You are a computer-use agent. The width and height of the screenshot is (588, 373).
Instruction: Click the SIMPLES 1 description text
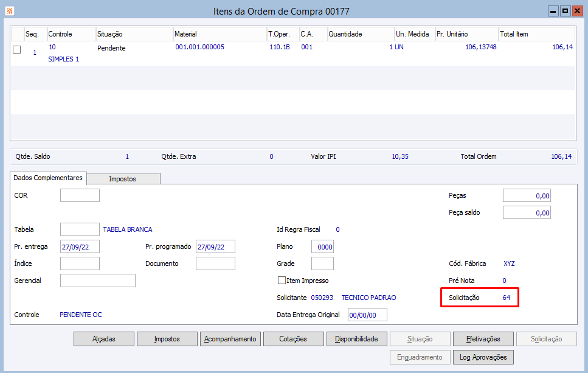coord(63,59)
